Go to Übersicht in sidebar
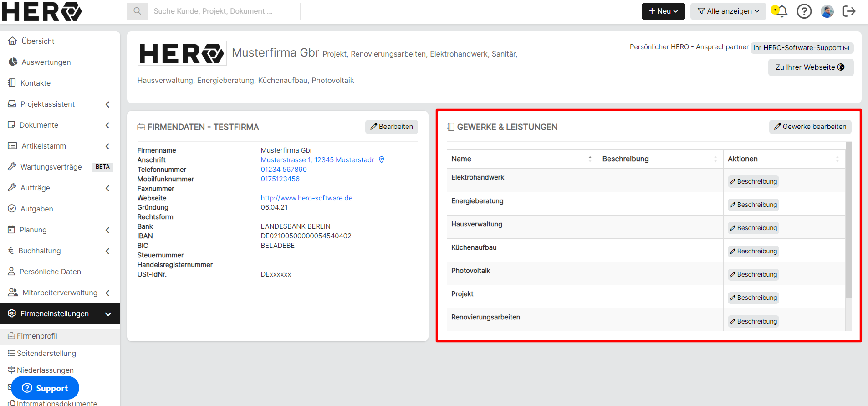This screenshot has height=406, width=868. 60,41
